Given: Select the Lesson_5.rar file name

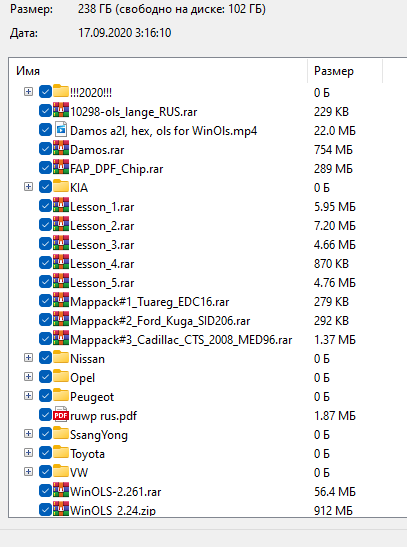Looking at the screenshot, I should [102, 283].
